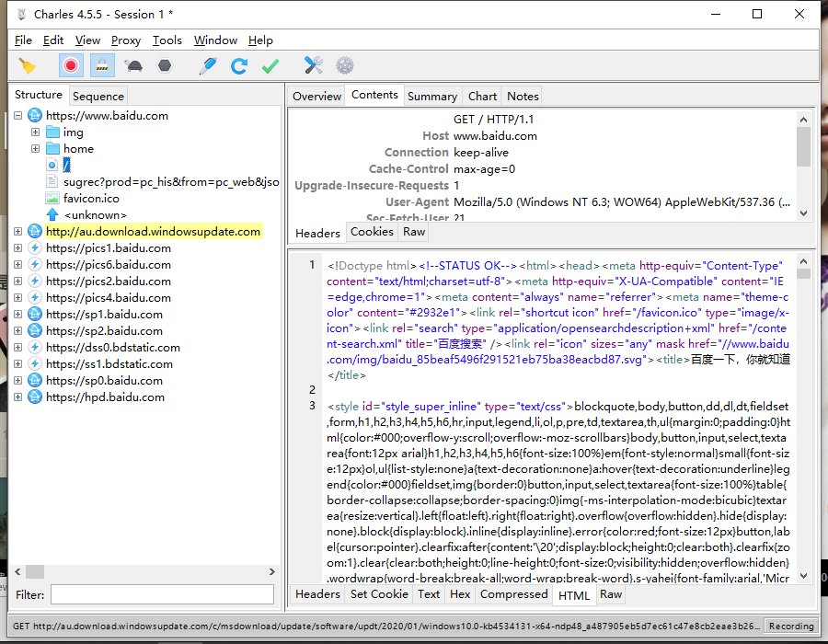Collapse the https://www.baidu.com tree node

point(18,115)
